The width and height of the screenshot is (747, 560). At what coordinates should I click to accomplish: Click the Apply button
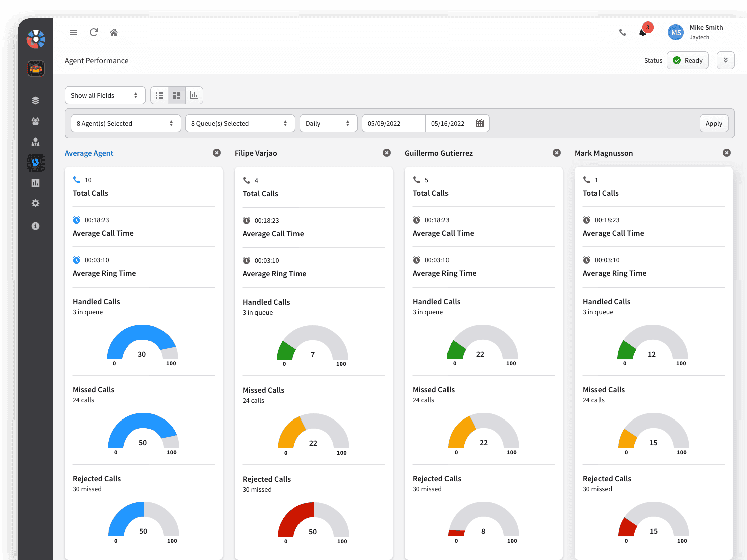click(714, 123)
